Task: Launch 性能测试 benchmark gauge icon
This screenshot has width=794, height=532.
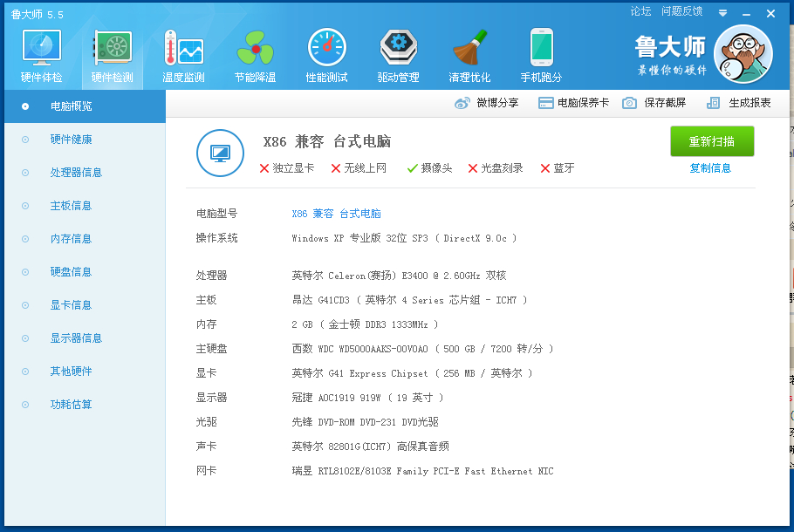Action: tap(326, 48)
